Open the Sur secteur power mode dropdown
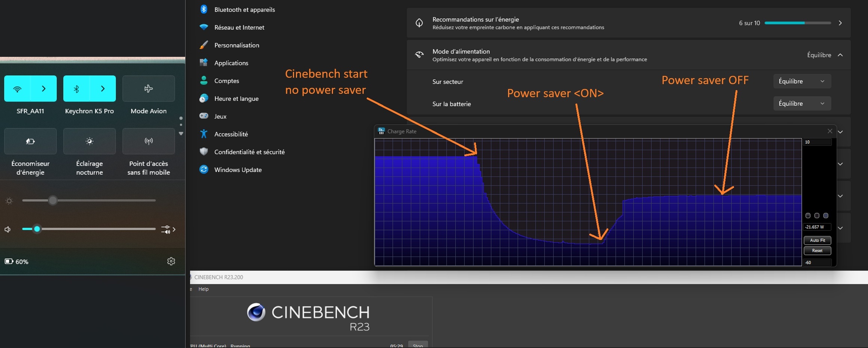Viewport: 868px width, 348px height. click(802, 81)
